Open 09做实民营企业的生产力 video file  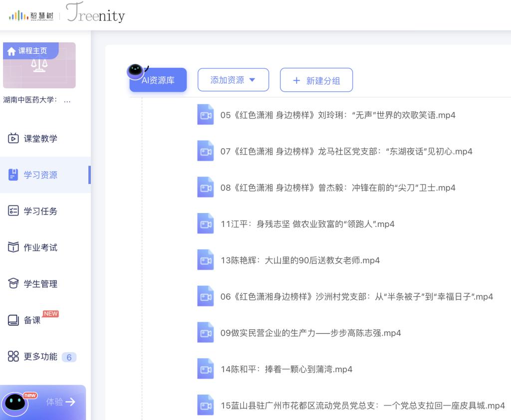310,333
